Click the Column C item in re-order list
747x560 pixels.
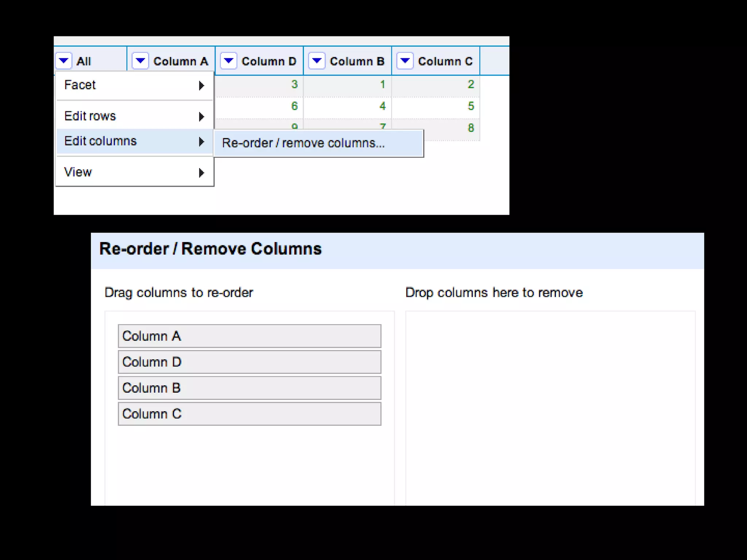[249, 414]
